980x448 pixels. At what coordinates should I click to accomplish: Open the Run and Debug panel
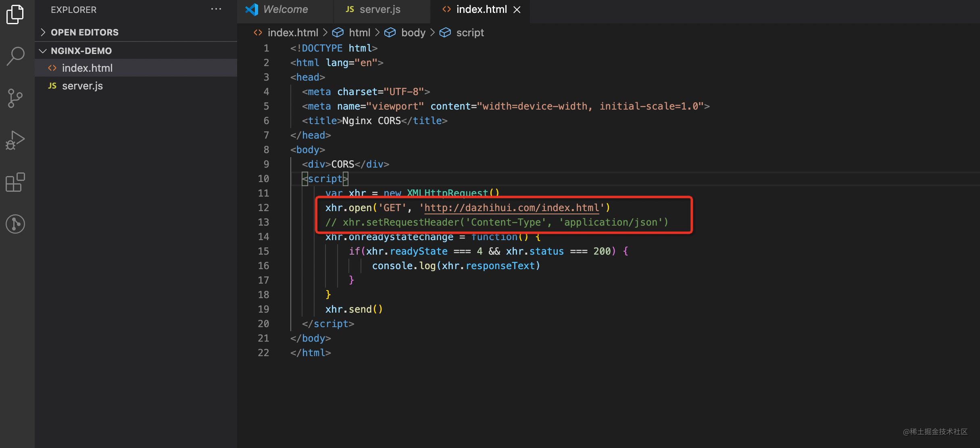[x=15, y=140]
